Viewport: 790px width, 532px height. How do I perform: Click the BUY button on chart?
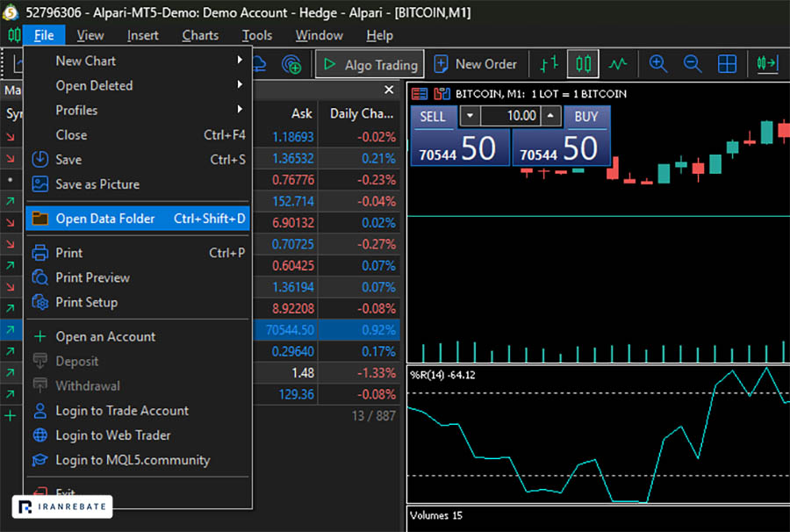point(586,117)
